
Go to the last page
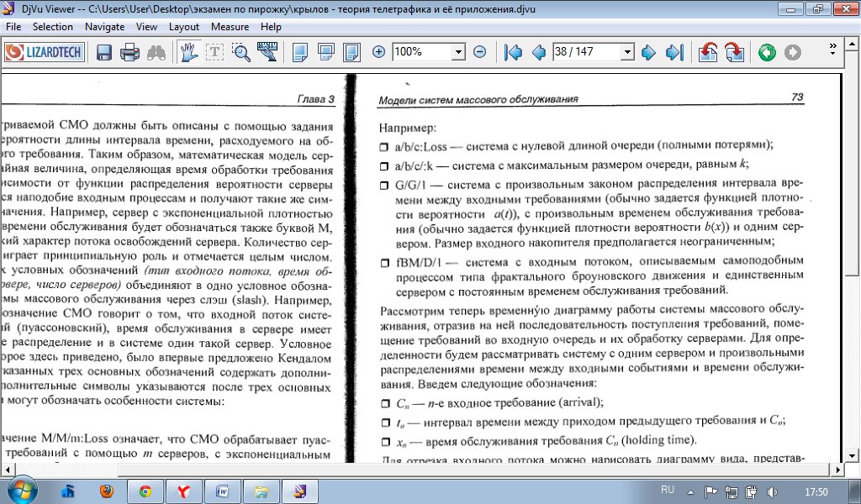[674, 53]
